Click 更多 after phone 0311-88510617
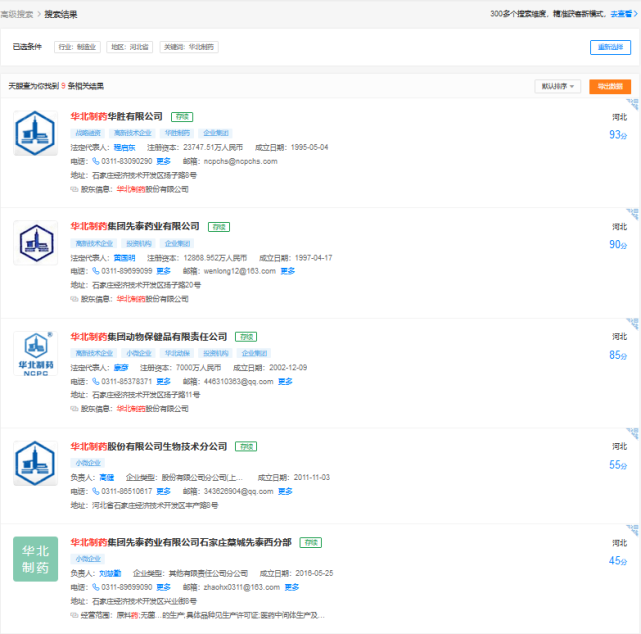 click(164, 491)
